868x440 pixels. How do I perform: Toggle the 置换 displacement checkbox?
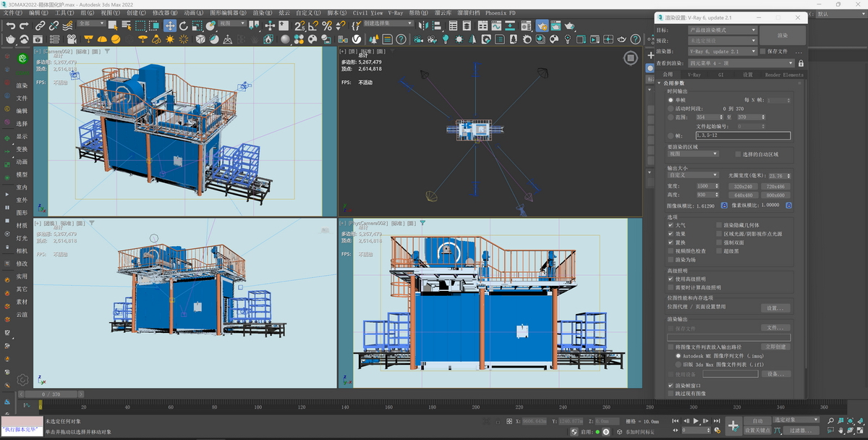click(671, 242)
